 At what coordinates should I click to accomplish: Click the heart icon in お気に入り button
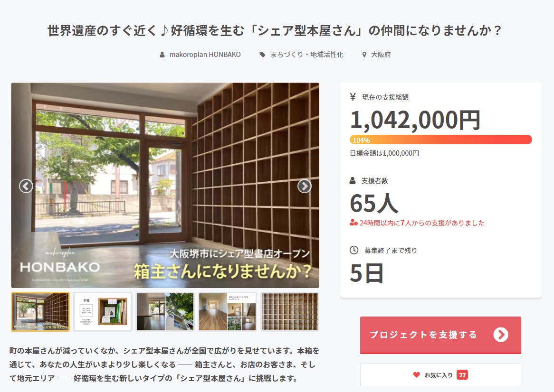tap(417, 375)
